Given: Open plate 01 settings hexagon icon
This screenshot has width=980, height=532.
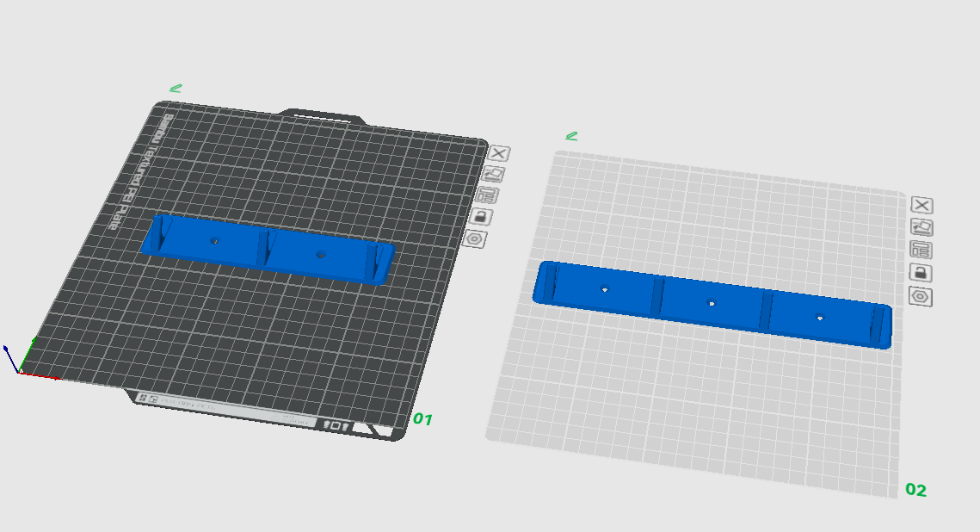Looking at the screenshot, I should click(x=476, y=238).
